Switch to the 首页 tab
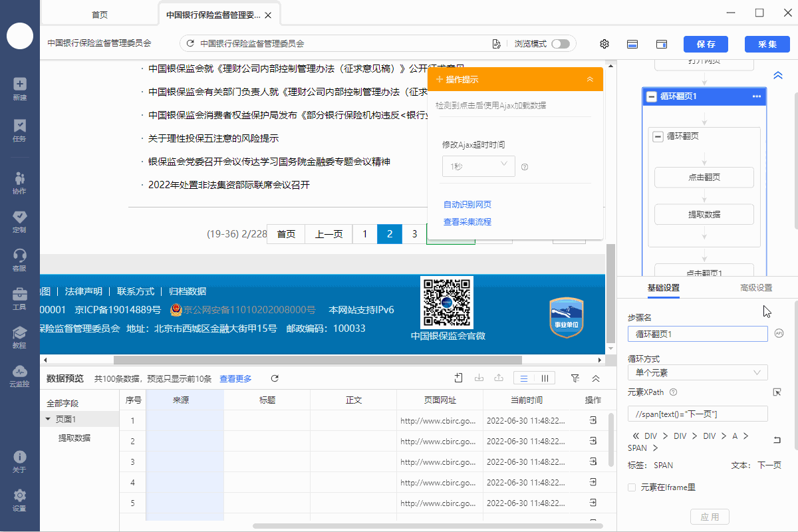 [x=100, y=15]
